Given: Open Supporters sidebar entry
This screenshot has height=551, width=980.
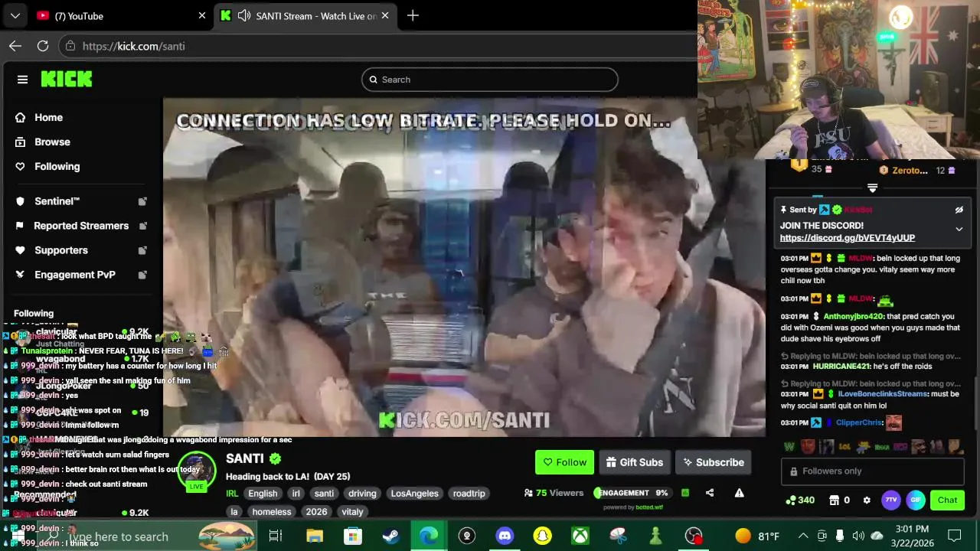Looking at the screenshot, I should click(x=80, y=250).
